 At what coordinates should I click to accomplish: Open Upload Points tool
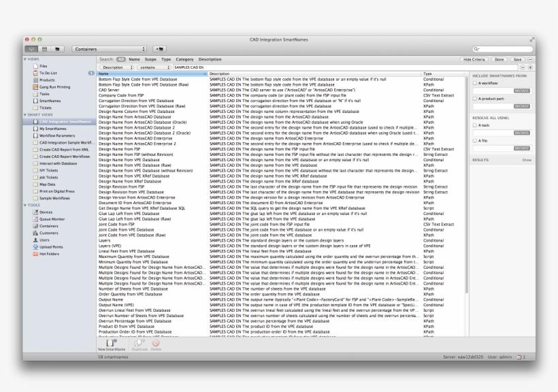point(51,246)
